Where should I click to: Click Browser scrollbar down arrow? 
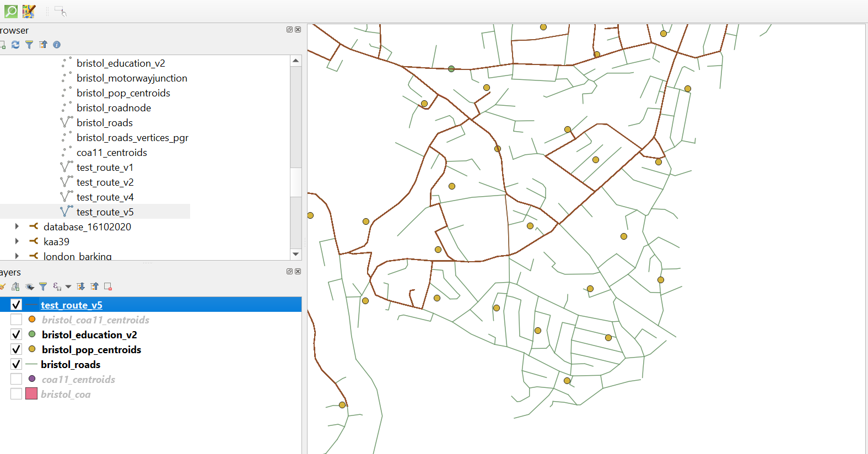[296, 254]
